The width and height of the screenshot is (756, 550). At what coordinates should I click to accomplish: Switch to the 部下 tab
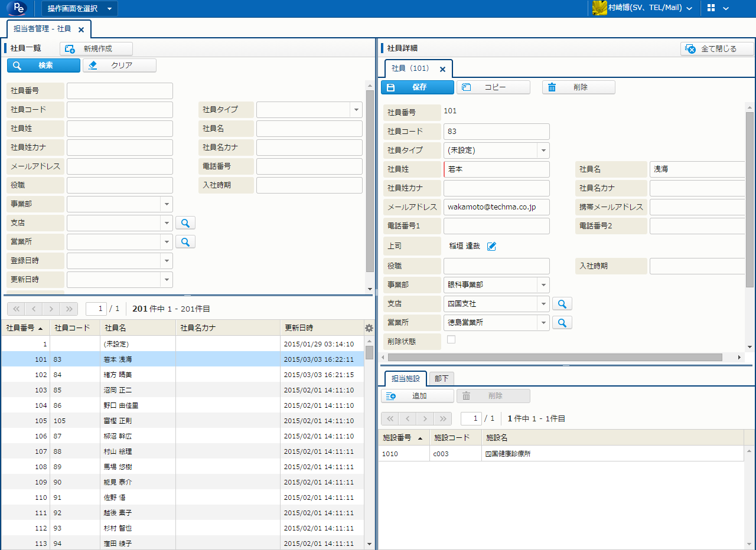click(x=441, y=379)
